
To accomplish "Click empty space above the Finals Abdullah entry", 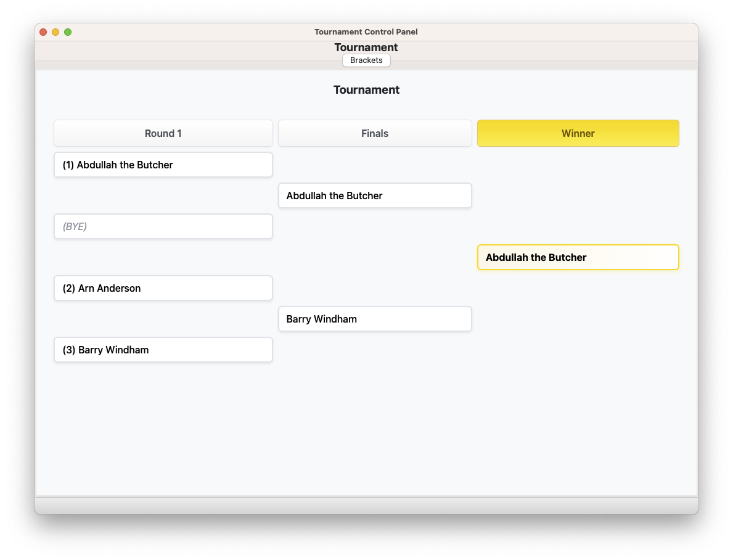I will click(375, 165).
